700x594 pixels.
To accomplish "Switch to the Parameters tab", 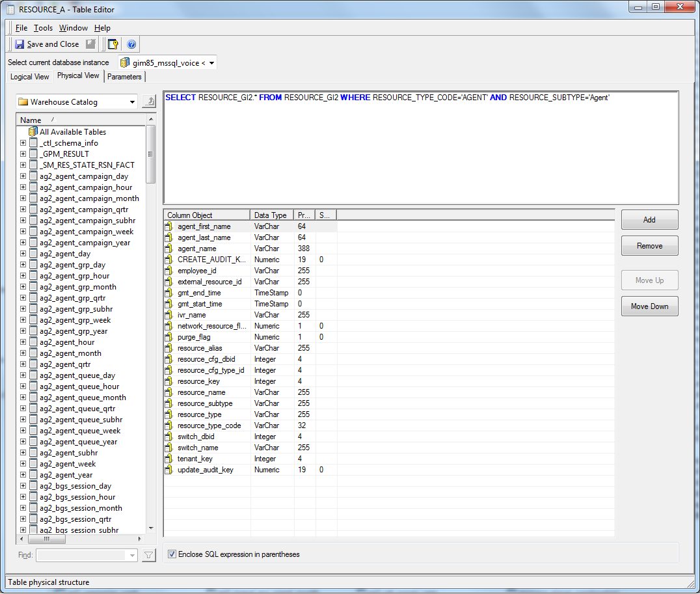I will [x=124, y=77].
